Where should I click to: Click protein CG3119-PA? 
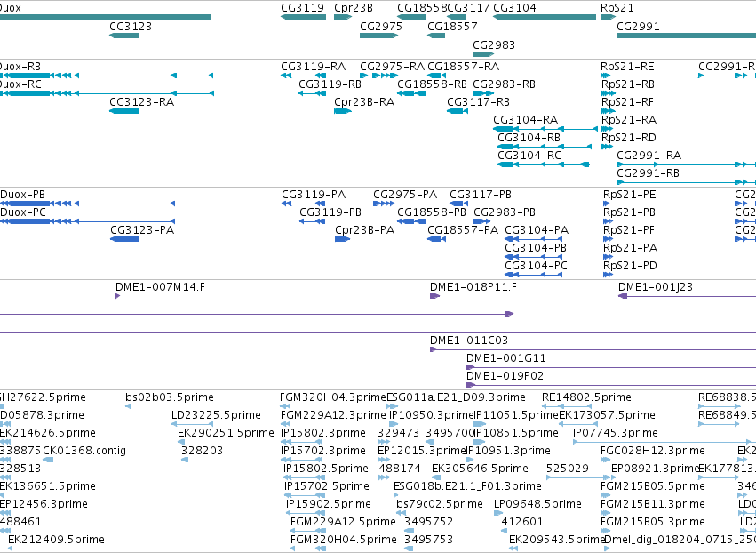click(x=314, y=195)
